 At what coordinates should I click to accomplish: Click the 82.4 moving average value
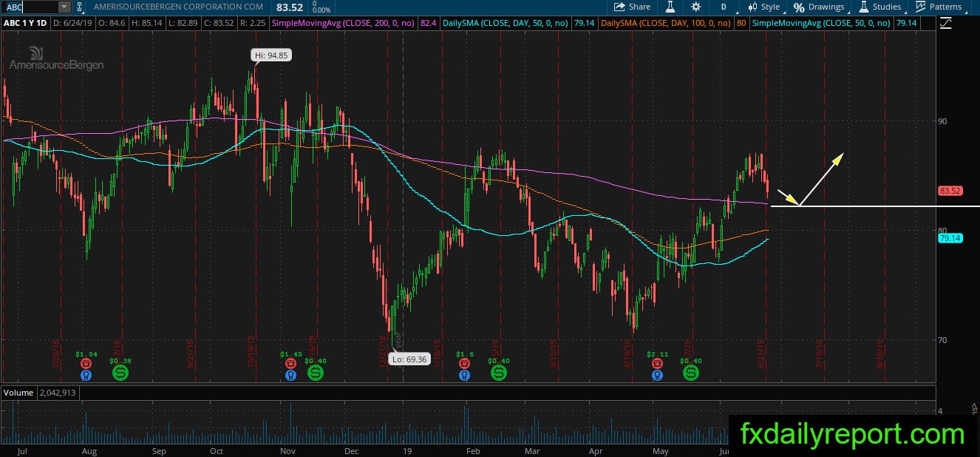429,24
